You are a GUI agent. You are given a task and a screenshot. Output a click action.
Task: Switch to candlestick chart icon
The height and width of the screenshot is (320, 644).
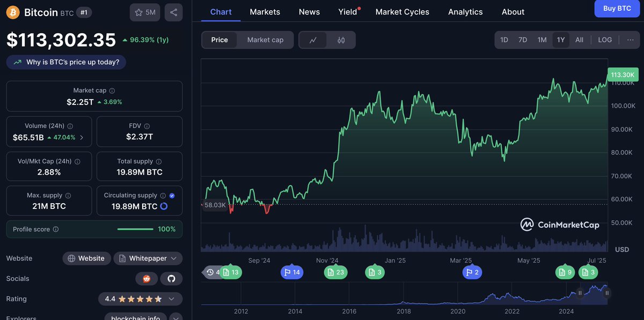341,40
